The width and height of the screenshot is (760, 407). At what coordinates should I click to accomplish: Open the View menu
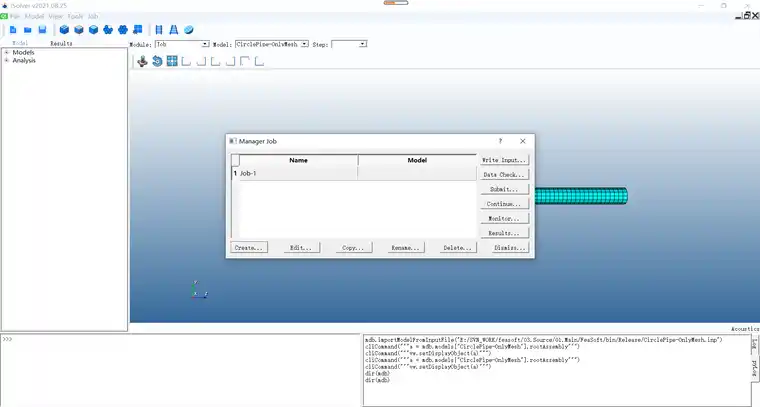pyautogui.click(x=55, y=16)
